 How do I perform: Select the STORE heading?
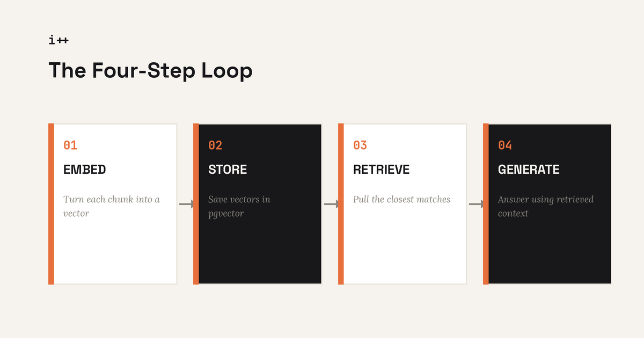coord(228,170)
